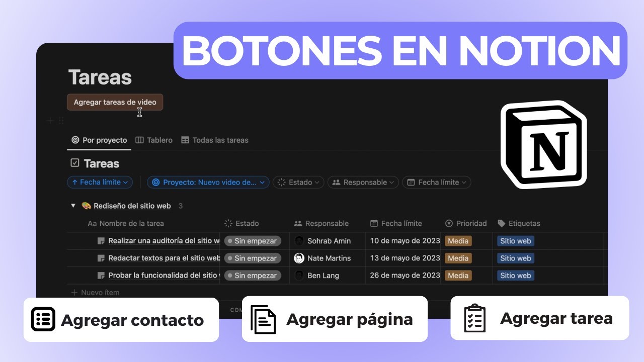Click the people icon in the Responsable column header
644x362 pixels.
[x=298, y=223]
